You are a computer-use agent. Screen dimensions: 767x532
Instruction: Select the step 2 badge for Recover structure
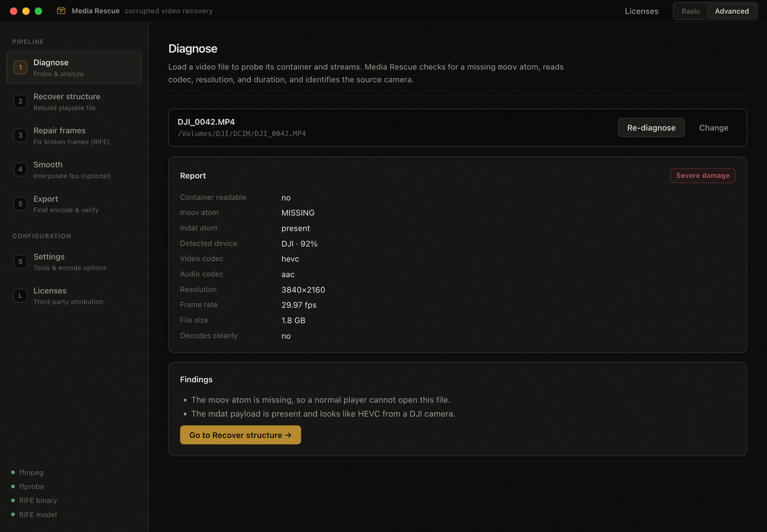point(20,101)
